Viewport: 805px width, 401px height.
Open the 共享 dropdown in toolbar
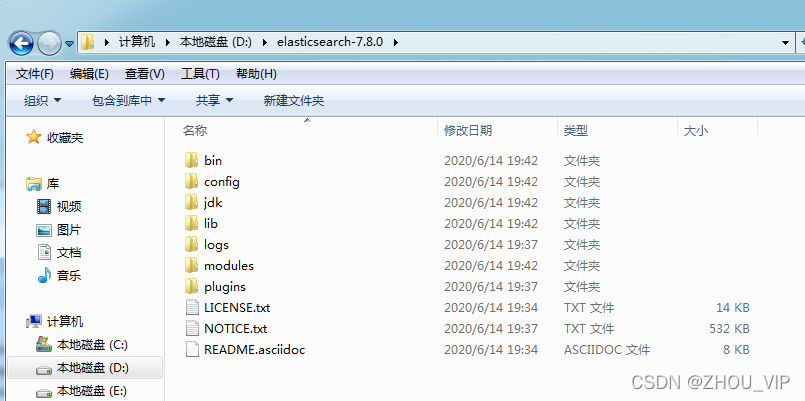(214, 101)
